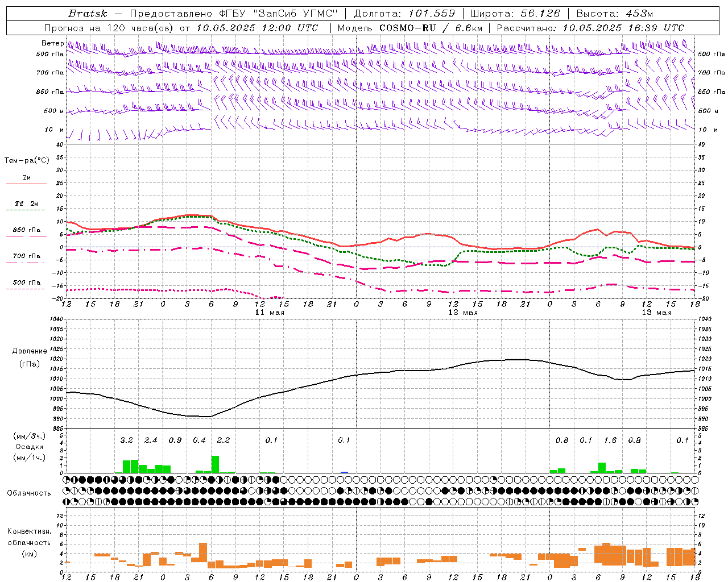This screenshot has height=582, width=728.
Task: Click the red line sample under "2м" legend
Action: coord(26,184)
